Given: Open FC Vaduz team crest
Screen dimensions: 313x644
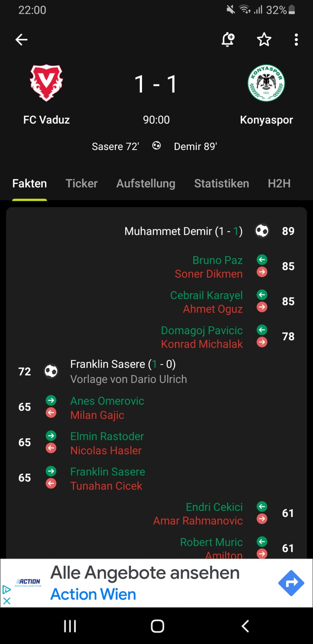Looking at the screenshot, I should click(x=46, y=83).
